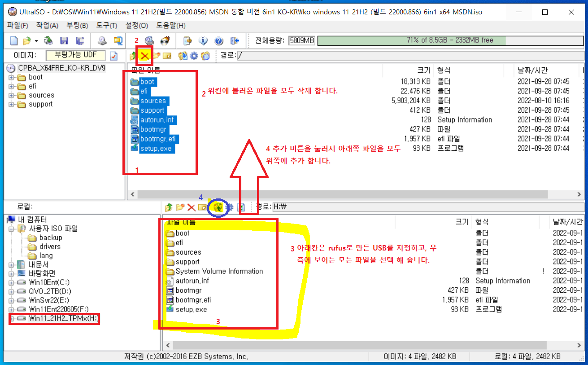
Task: Click the question mark help icon
Action: coord(219,41)
